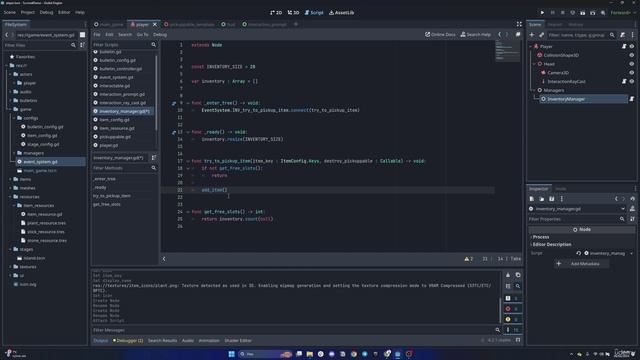The image size is (640, 360).
Task: Toggle visibility of CollisionShape3D node
Action: (632, 55)
